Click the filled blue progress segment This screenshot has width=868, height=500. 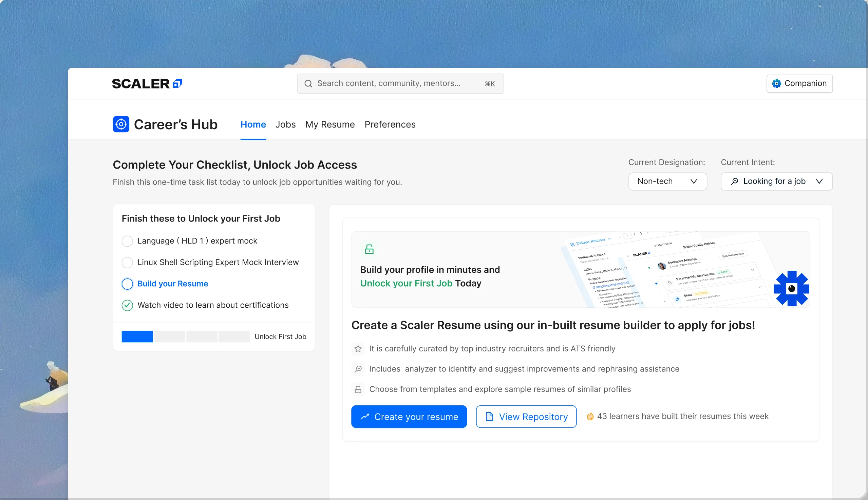(x=137, y=336)
